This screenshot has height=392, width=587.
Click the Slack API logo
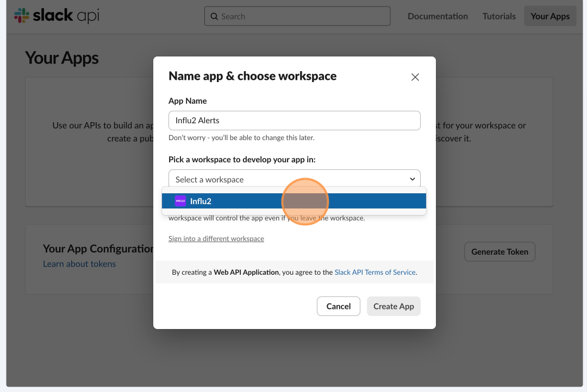(57, 16)
